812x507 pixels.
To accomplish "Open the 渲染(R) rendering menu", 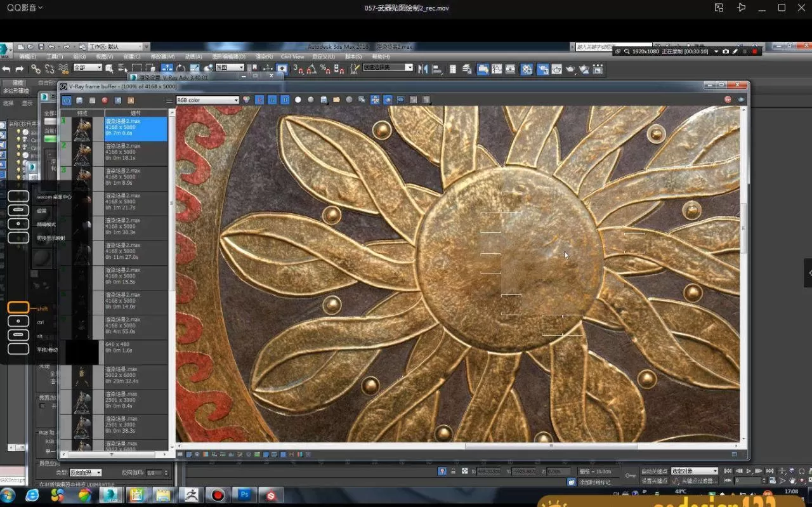I will coord(264,57).
